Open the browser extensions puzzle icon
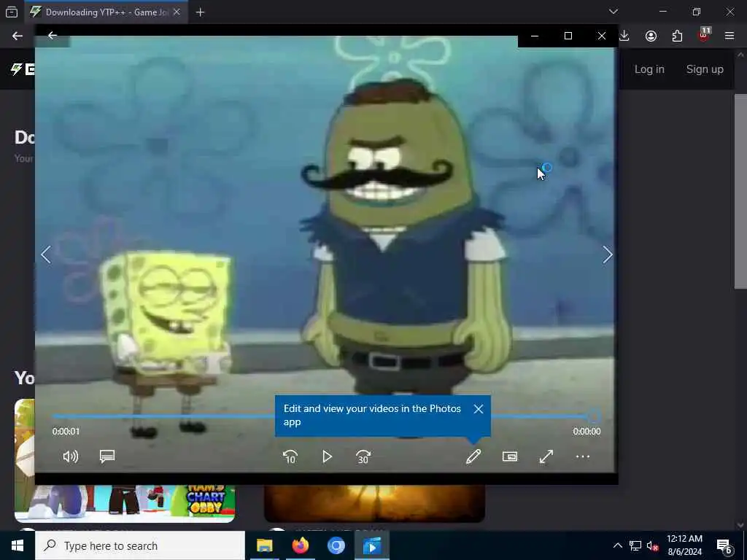The height and width of the screenshot is (560, 747). coord(677,36)
